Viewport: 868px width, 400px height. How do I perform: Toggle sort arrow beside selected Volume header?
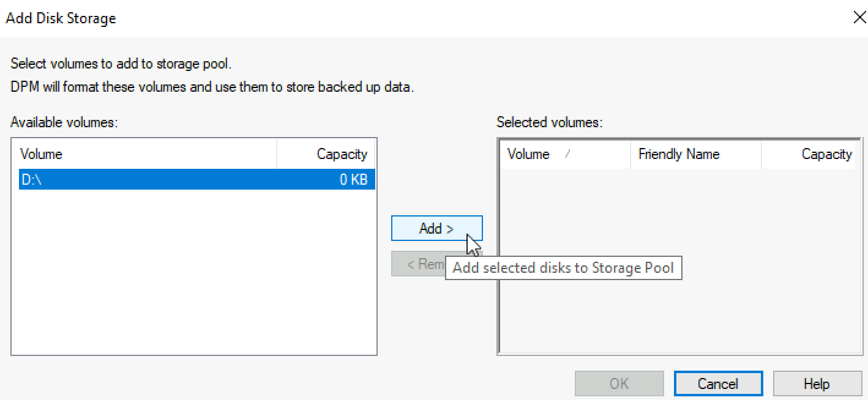tap(567, 154)
